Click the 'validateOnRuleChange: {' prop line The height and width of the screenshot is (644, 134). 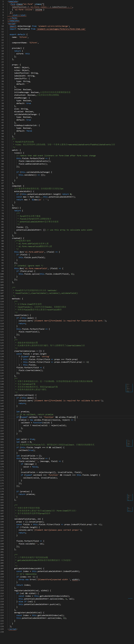(x=27, y=114)
